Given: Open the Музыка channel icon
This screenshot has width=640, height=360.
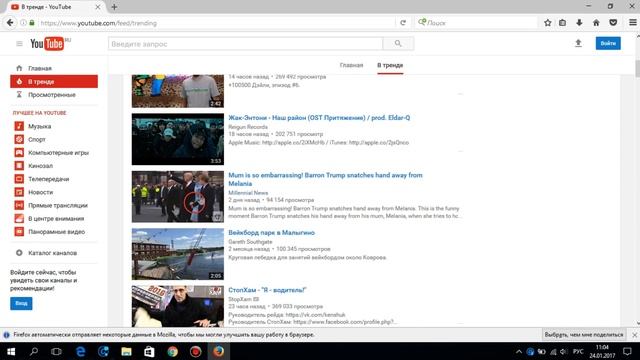Looking at the screenshot, I should pos(19,126).
